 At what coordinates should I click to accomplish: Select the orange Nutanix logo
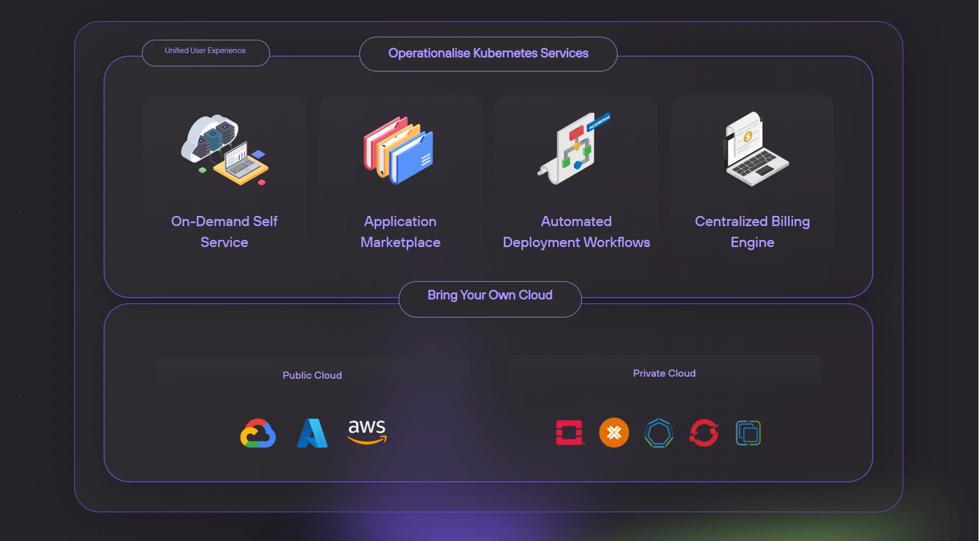[615, 433]
